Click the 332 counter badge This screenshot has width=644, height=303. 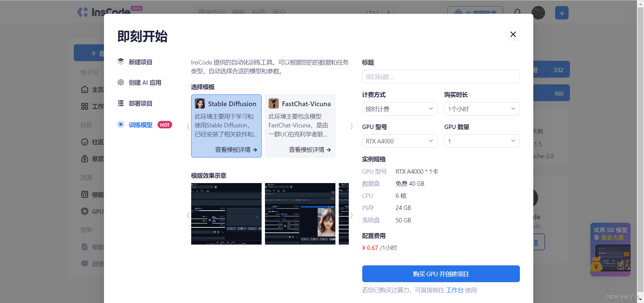558,70
